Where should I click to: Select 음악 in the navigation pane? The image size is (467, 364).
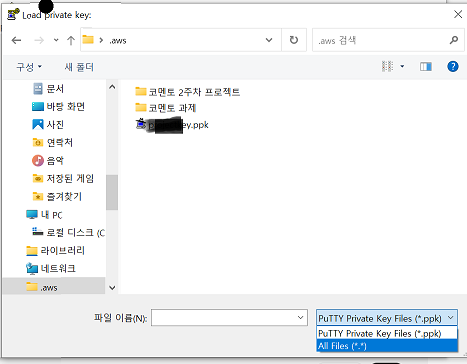55,161
